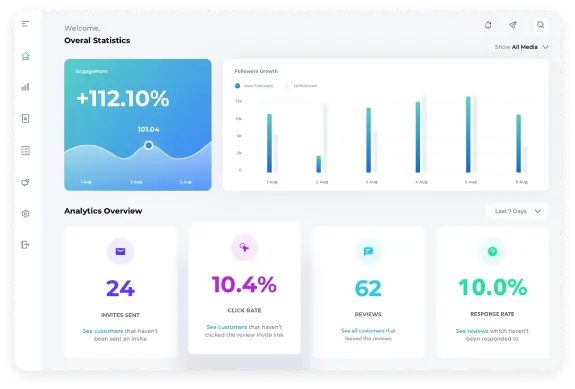Click the logout icon in sidebar
The width and height of the screenshot is (575, 389).
25,245
